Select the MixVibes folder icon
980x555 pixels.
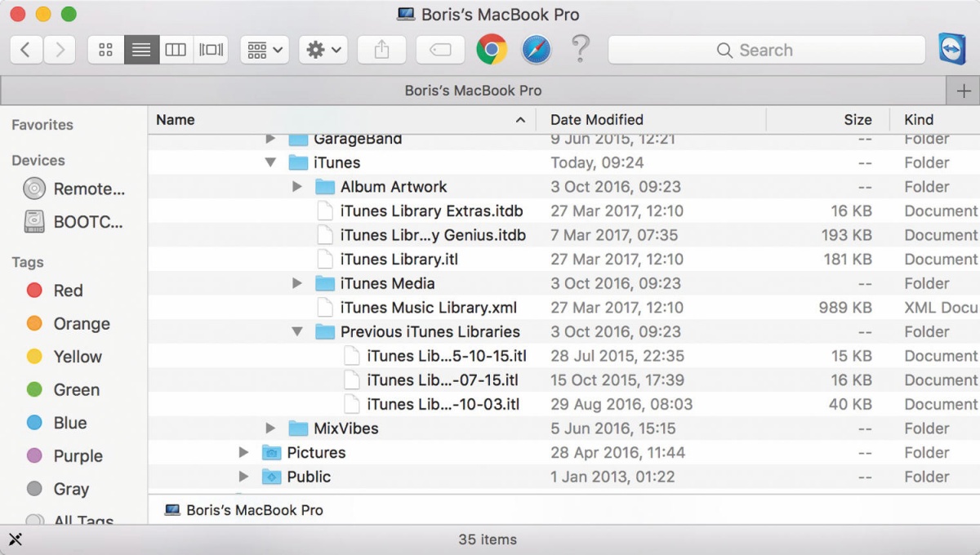tap(298, 428)
